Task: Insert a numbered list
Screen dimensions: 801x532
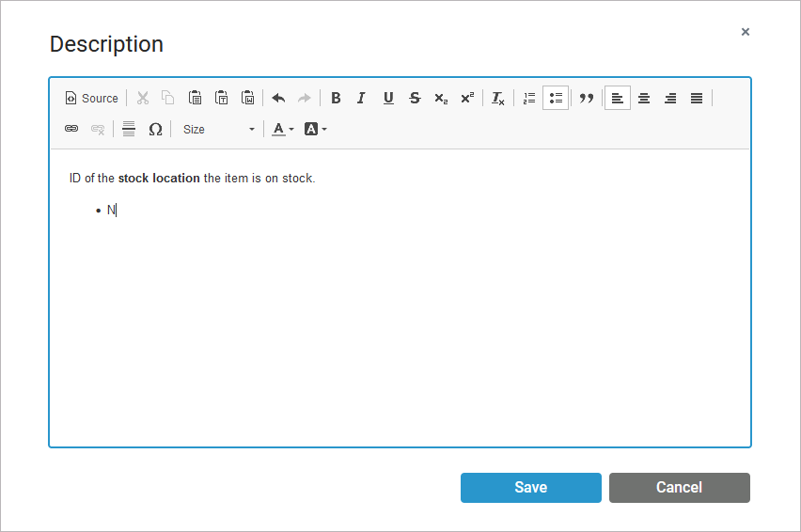Action: pyautogui.click(x=529, y=98)
